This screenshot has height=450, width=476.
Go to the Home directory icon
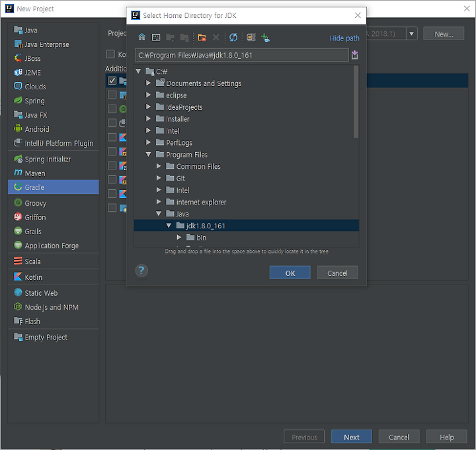141,37
